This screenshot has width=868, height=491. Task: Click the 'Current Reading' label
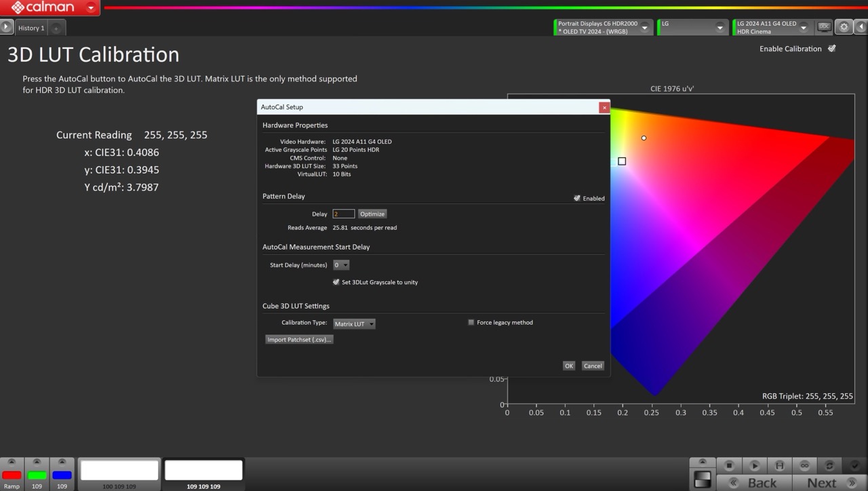(x=94, y=135)
